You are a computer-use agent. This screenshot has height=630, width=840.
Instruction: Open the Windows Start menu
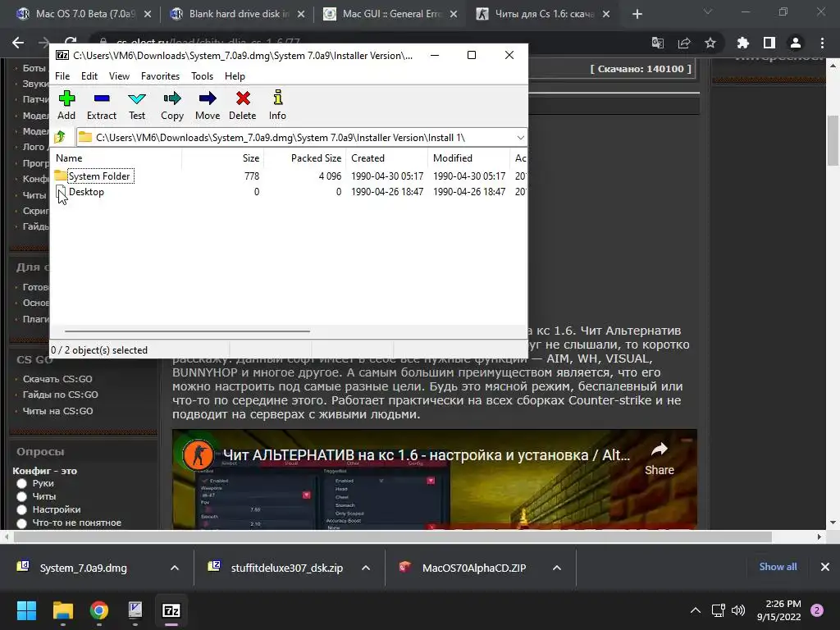click(26, 610)
